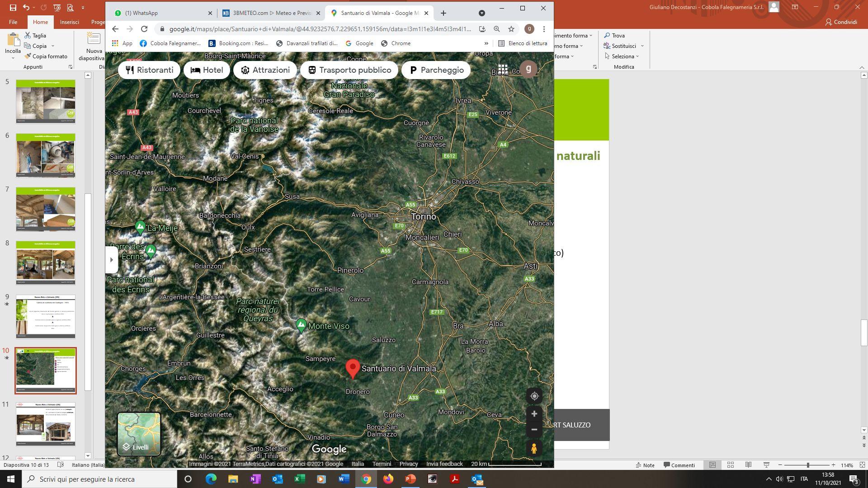Select slide 8 thumbnail
The width and height of the screenshot is (868, 488).
46,263
